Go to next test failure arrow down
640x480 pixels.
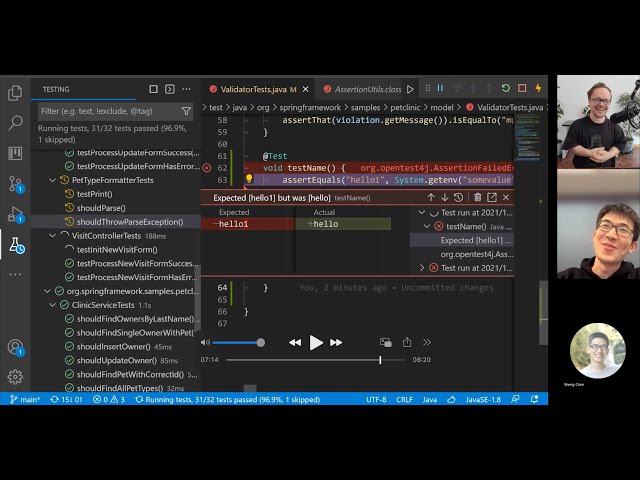[x=444, y=198]
